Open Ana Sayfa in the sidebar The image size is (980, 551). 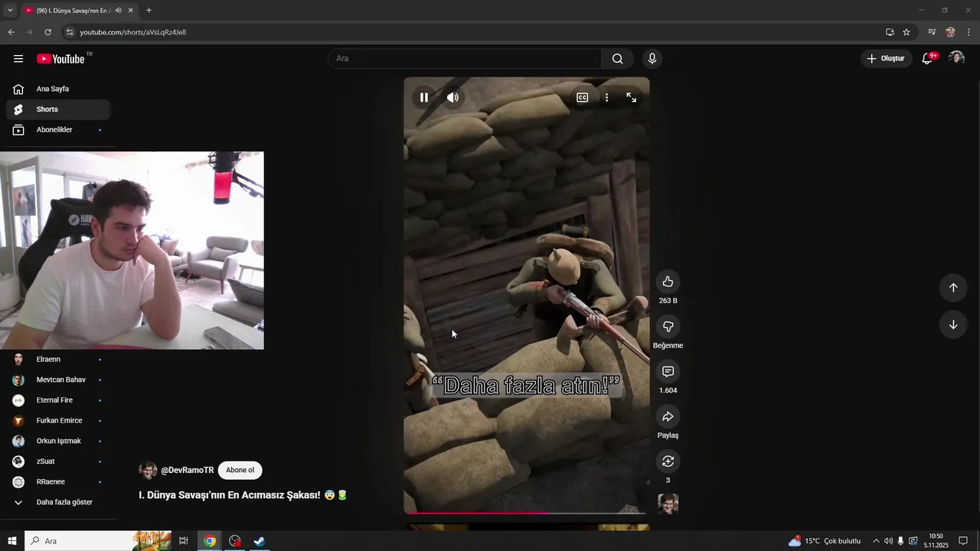(x=58, y=89)
